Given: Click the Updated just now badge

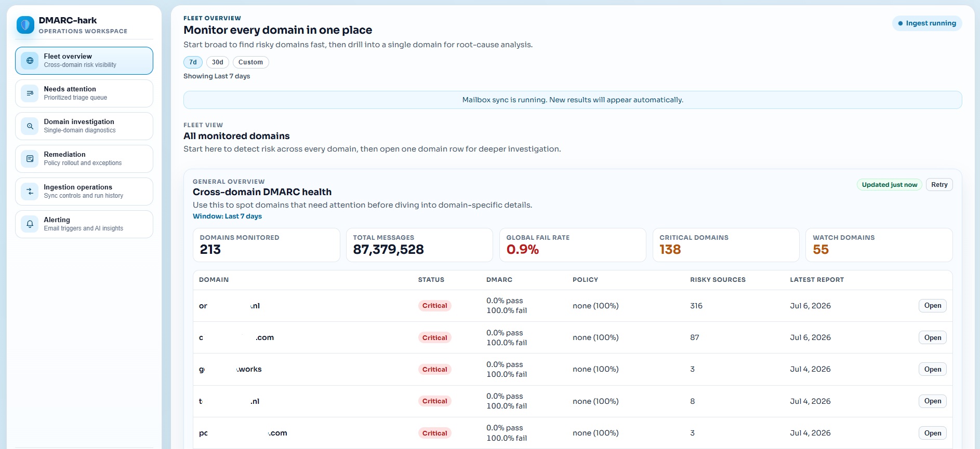Looking at the screenshot, I should point(889,185).
